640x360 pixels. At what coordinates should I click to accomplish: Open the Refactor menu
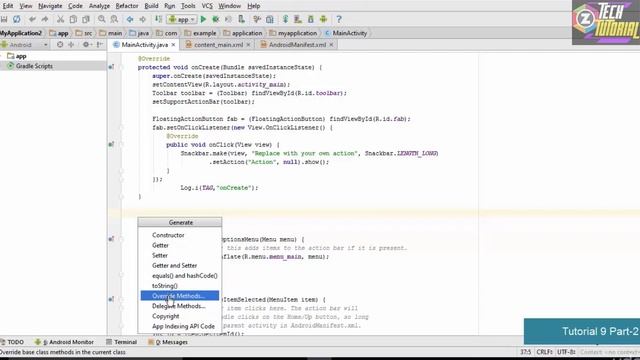pyautogui.click(x=127, y=6)
